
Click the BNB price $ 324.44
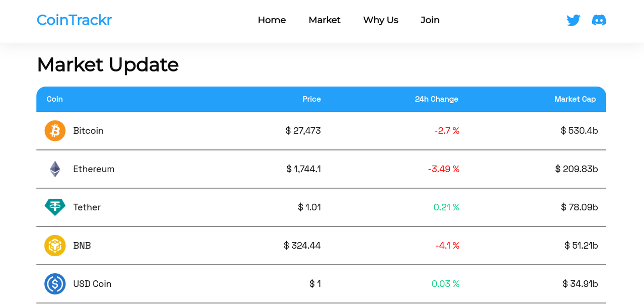click(x=302, y=246)
